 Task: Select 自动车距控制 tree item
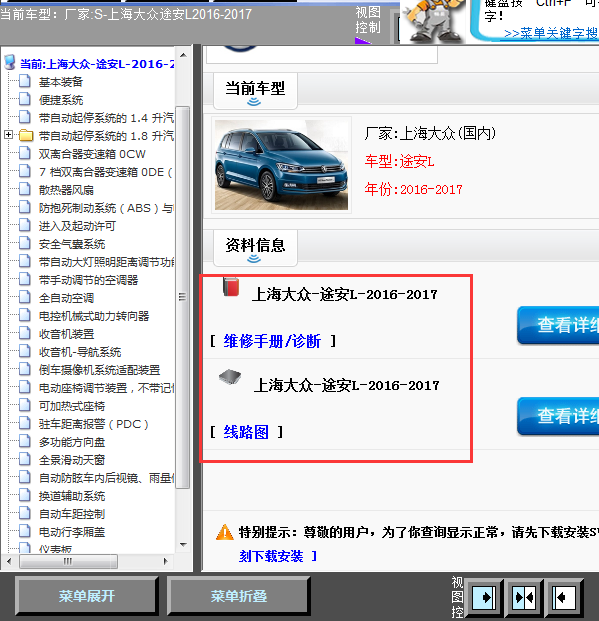[72, 514]
